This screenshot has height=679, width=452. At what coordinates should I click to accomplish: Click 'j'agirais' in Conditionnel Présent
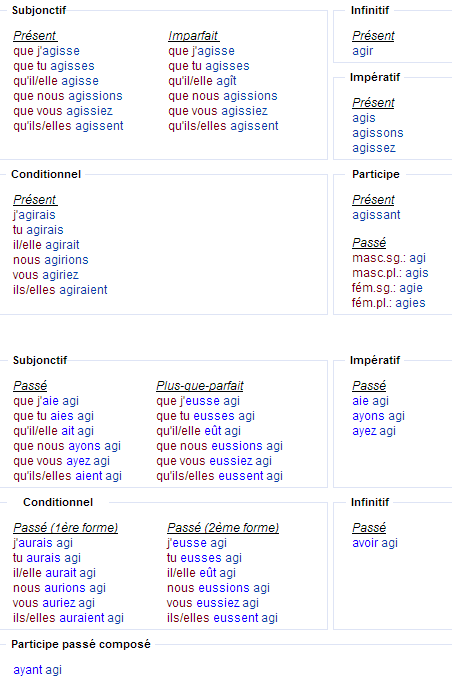(x=34, y=215)
